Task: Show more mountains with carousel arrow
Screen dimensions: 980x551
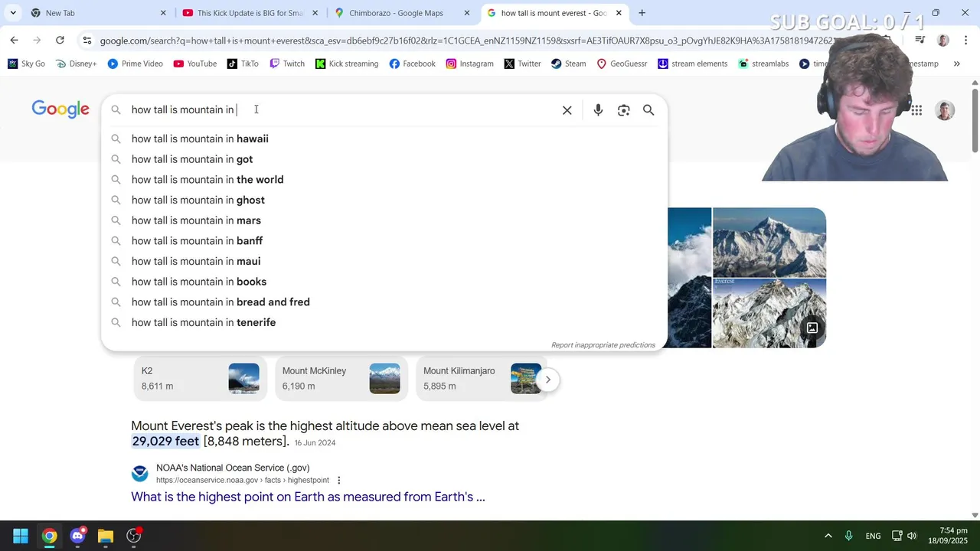Action: click(548, 380)
